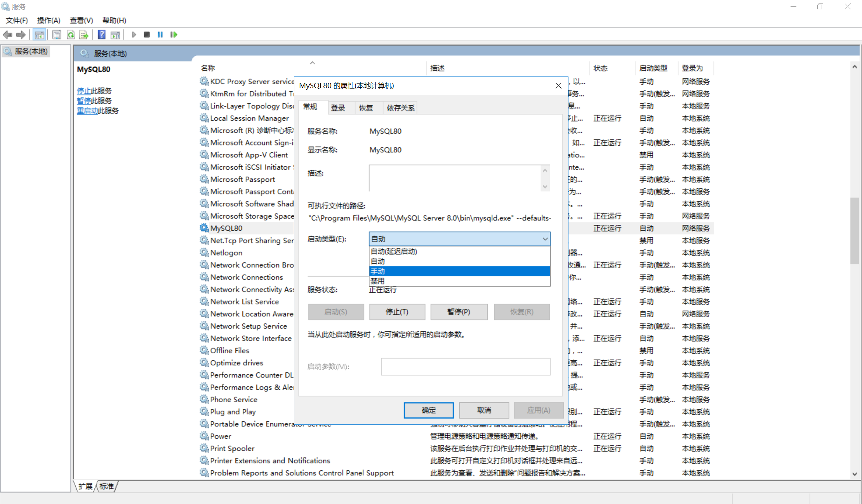
Task: Open the 文件(F) menu
Action: [17, 20]
